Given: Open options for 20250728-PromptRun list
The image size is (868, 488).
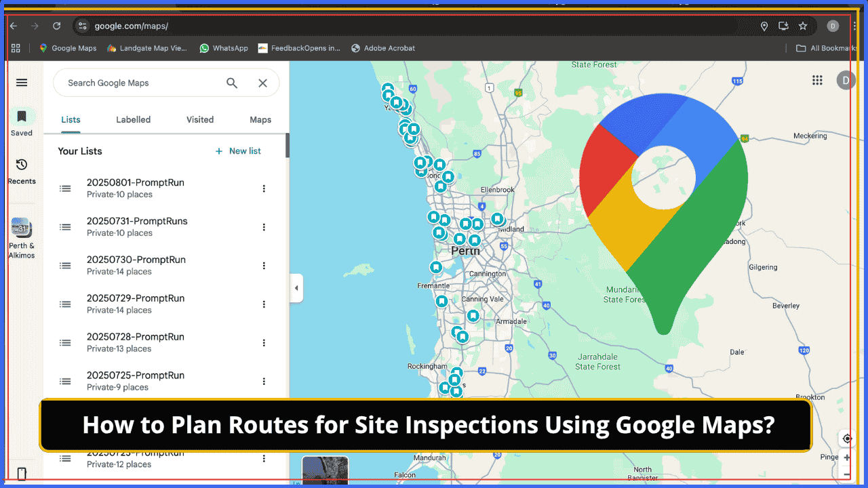Looking at the screenshot, I should click(264, 343).
